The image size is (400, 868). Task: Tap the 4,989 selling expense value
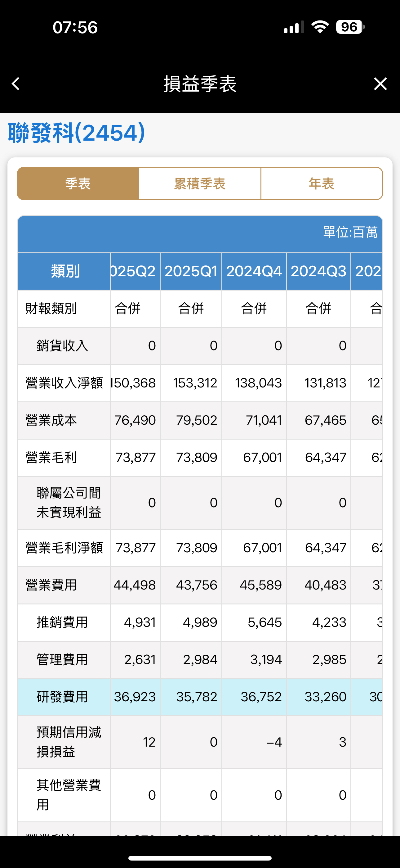(x=200, y=622)
